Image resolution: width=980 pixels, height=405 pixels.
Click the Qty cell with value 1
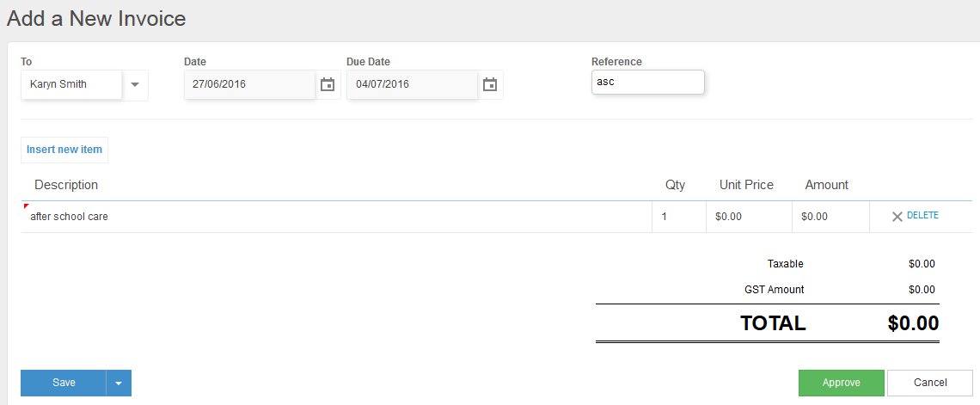(x=678, y=217)
